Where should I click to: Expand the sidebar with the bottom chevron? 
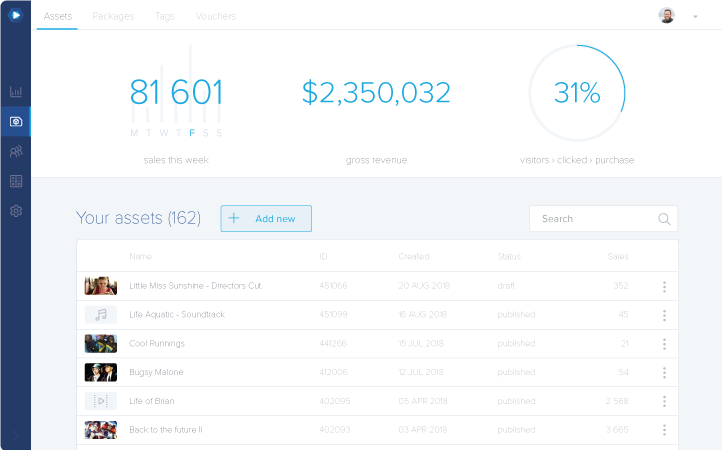pos(16,435)
